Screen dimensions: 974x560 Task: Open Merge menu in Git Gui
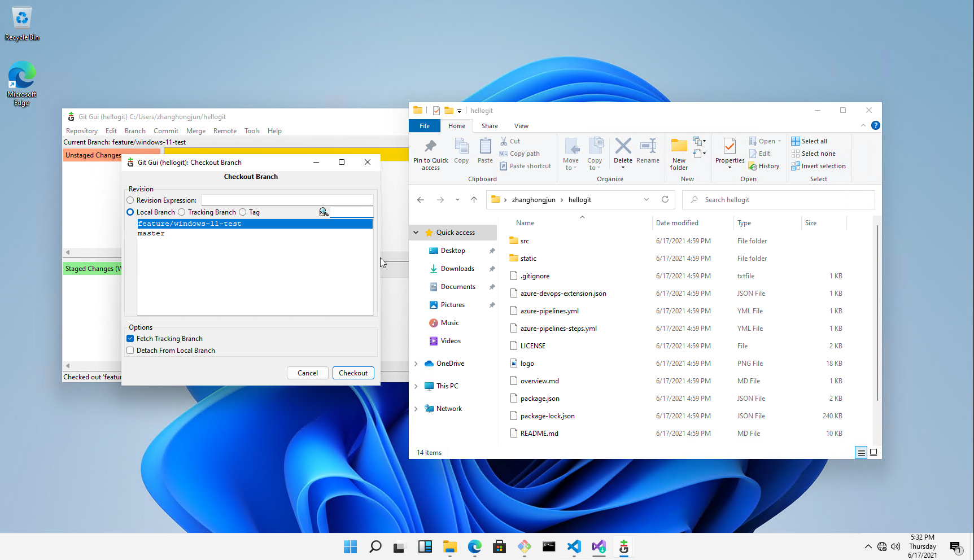pos(196,131)
